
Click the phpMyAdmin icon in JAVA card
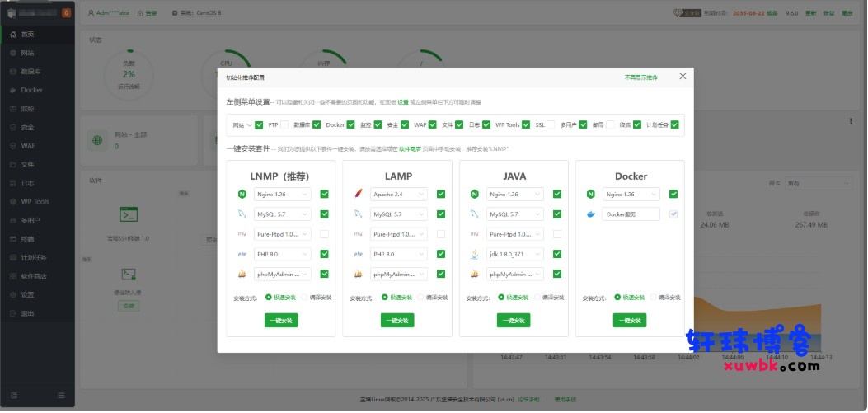click(475, 274)
